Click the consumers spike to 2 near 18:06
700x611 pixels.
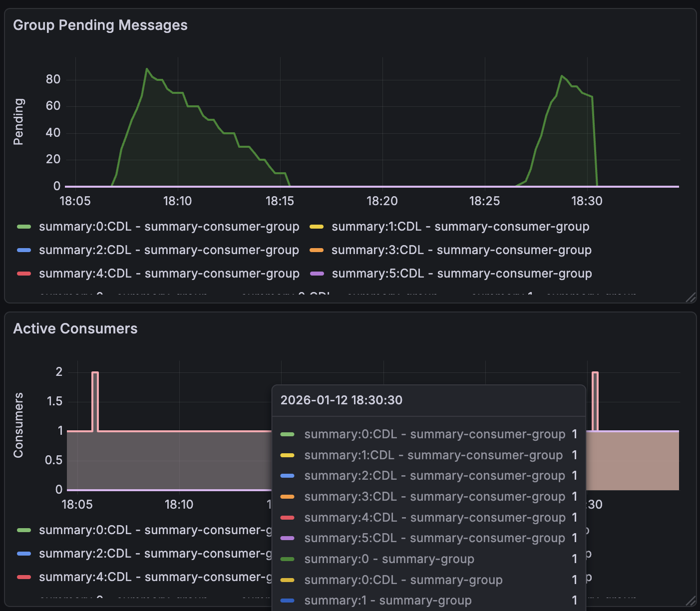95,372
